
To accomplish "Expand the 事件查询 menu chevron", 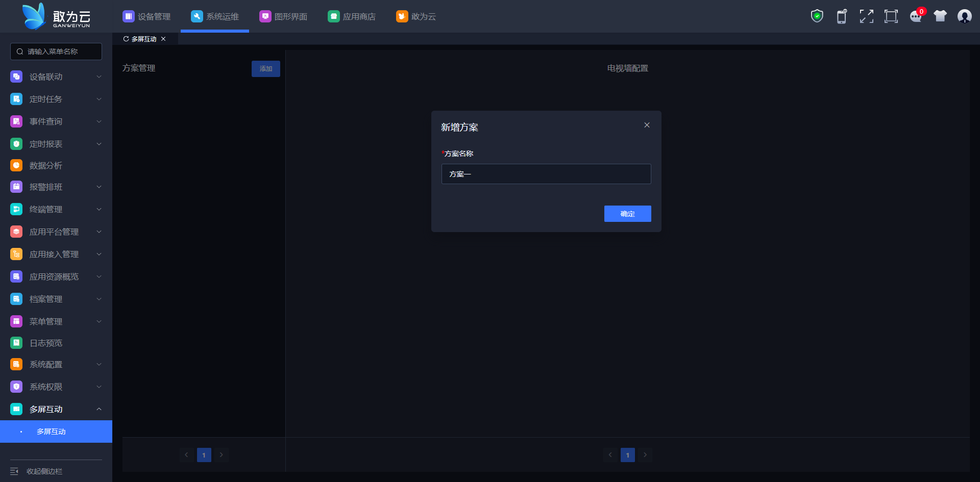I will 99,121.
